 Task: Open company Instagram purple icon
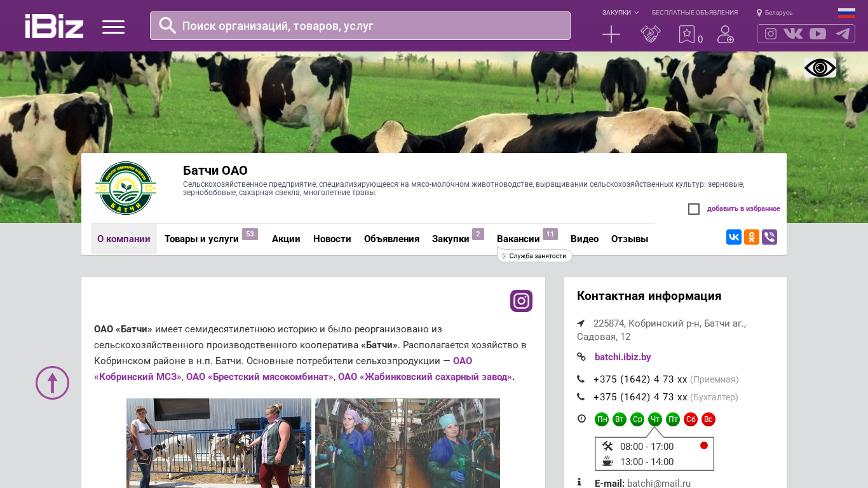click(x=521, y=301)
